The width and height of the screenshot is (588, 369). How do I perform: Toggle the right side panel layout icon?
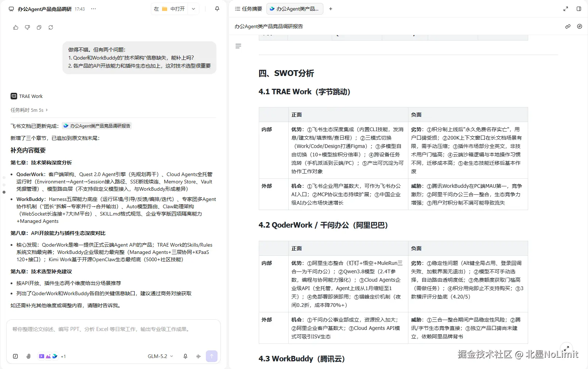coord(579,9)
